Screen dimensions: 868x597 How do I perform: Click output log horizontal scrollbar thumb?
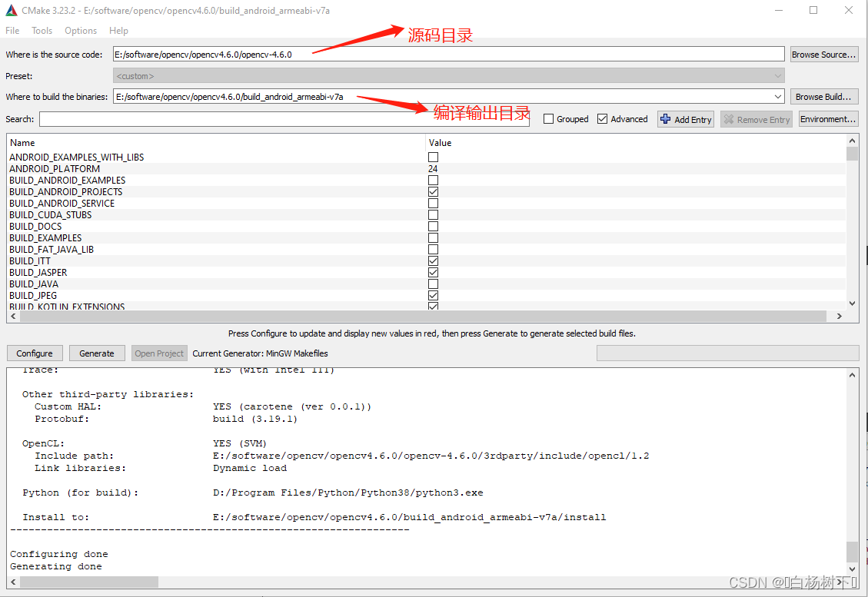pyautogui.click(x=89, y=582)
